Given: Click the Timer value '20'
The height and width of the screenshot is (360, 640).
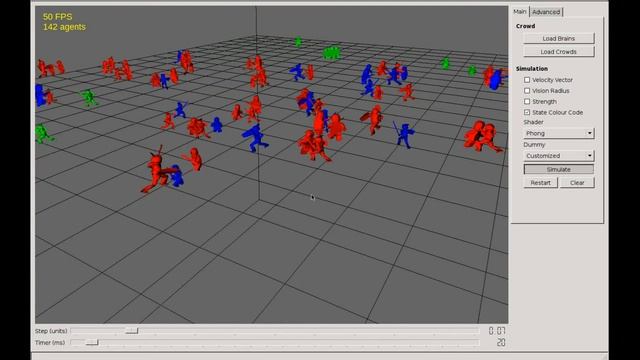Looking at the screenshot, I should point(501,343).
